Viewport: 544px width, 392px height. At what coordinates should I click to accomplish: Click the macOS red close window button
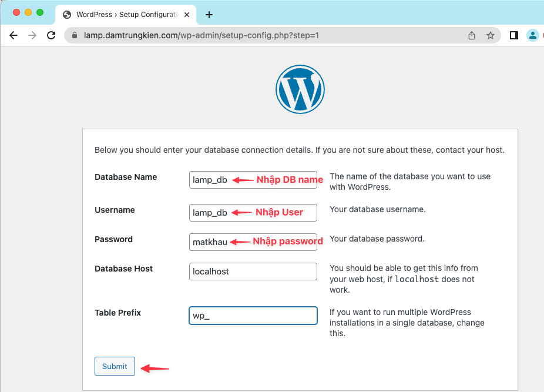[x=16, y=12]
